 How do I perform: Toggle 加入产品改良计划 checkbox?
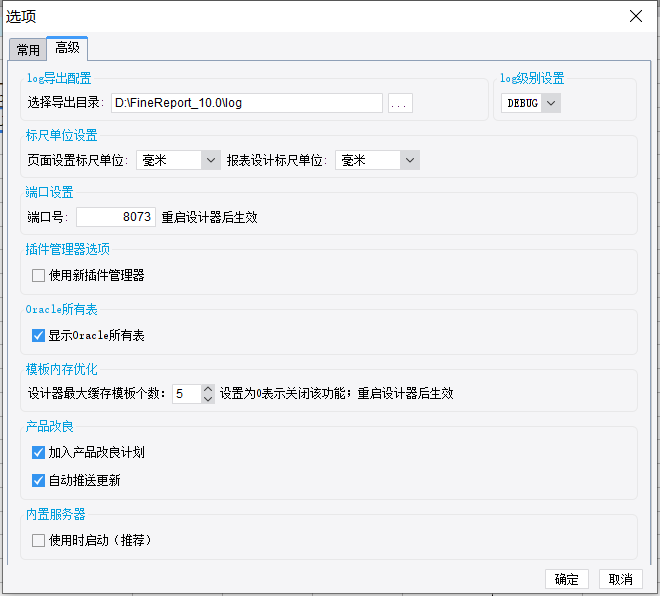(x=38, y=452)
